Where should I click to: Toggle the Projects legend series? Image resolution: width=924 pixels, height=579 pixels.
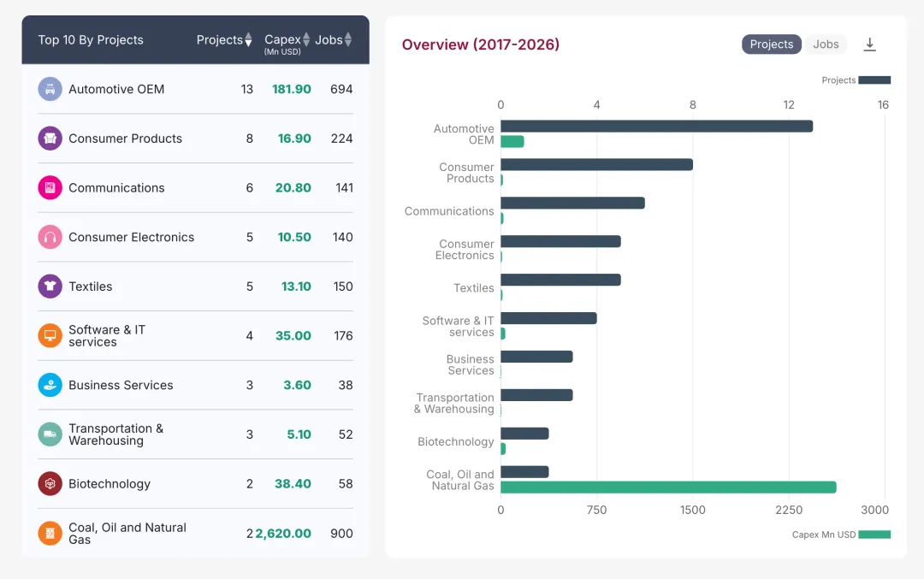click(874, 80)
